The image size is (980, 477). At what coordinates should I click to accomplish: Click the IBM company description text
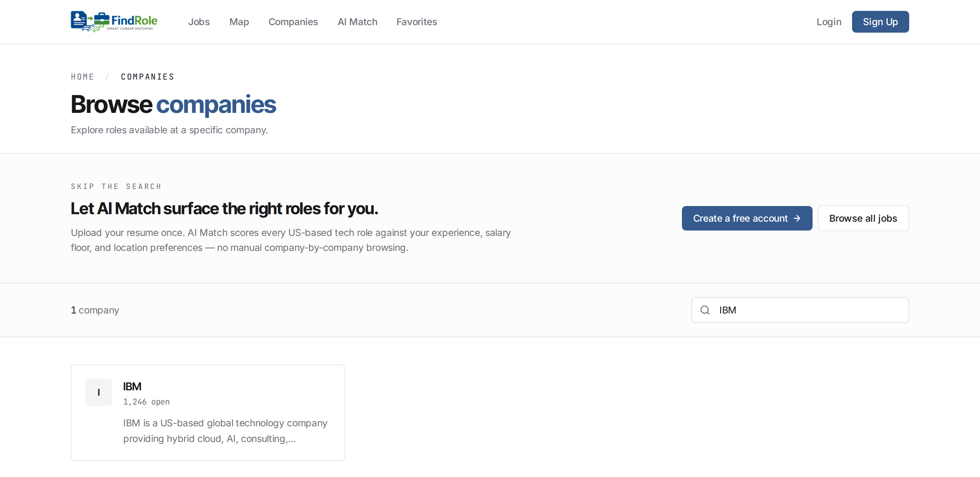tap(225, 431)
